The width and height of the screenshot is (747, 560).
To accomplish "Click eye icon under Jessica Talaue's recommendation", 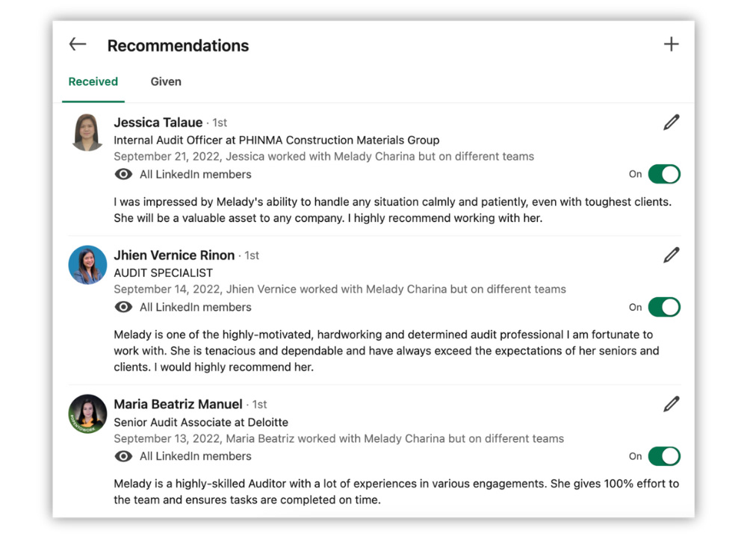I will 123,174.
